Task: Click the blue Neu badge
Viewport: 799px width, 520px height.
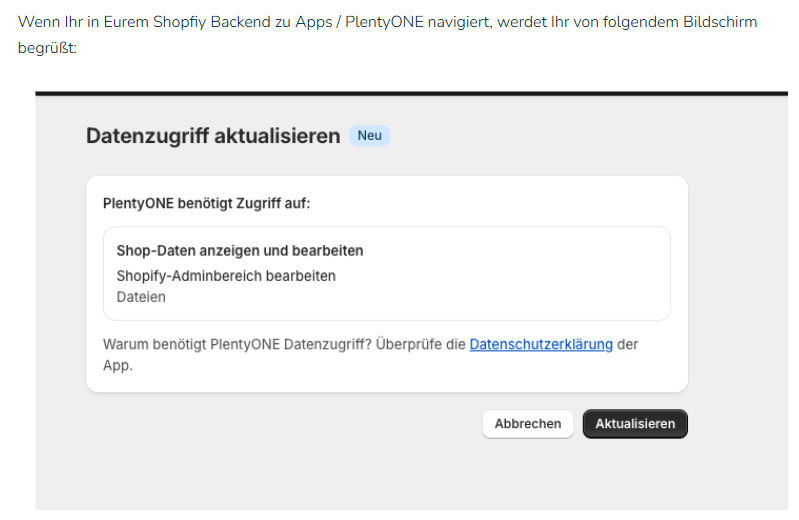Action: click(x=369, y=136)
